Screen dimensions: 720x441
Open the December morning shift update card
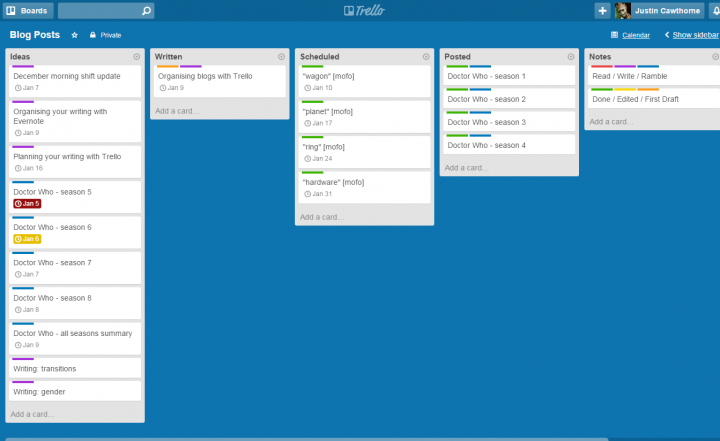click(75, 81)
